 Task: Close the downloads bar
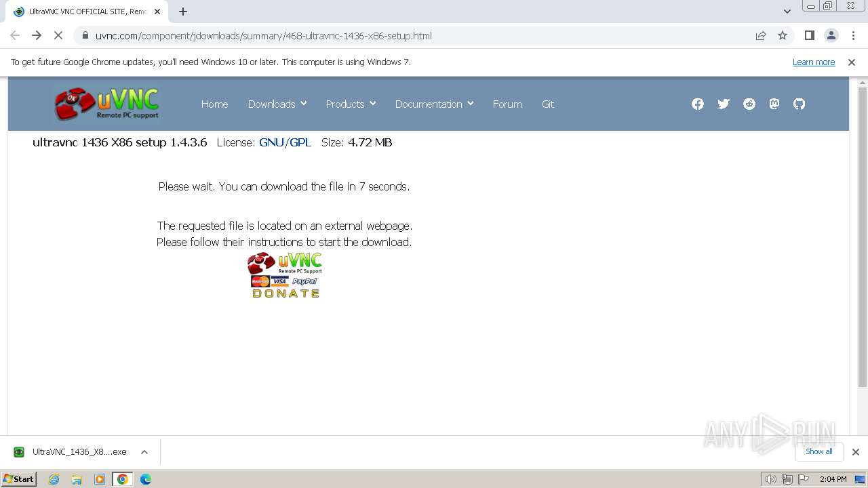pos(856,451)
